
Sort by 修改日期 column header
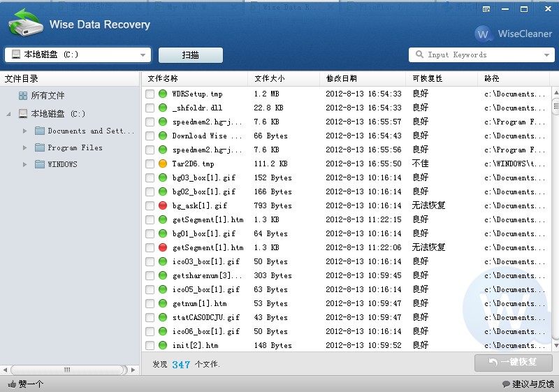(x=341, y=78)
